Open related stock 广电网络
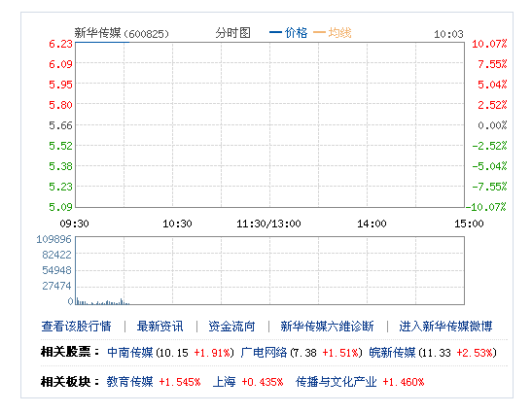The height and width of the screenshot is (414, 532). point(264,353)
